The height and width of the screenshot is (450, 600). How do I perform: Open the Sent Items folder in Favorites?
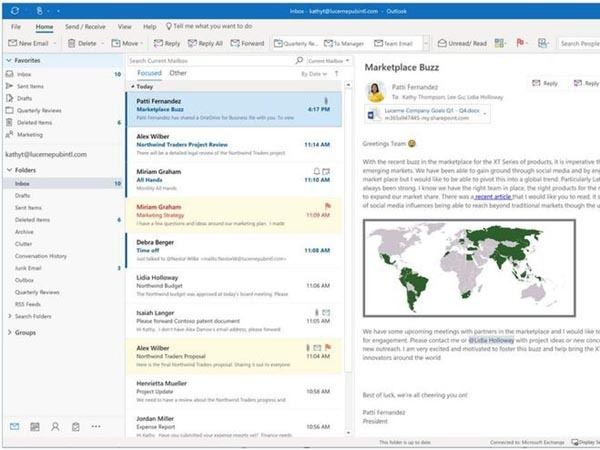(30, 86)
